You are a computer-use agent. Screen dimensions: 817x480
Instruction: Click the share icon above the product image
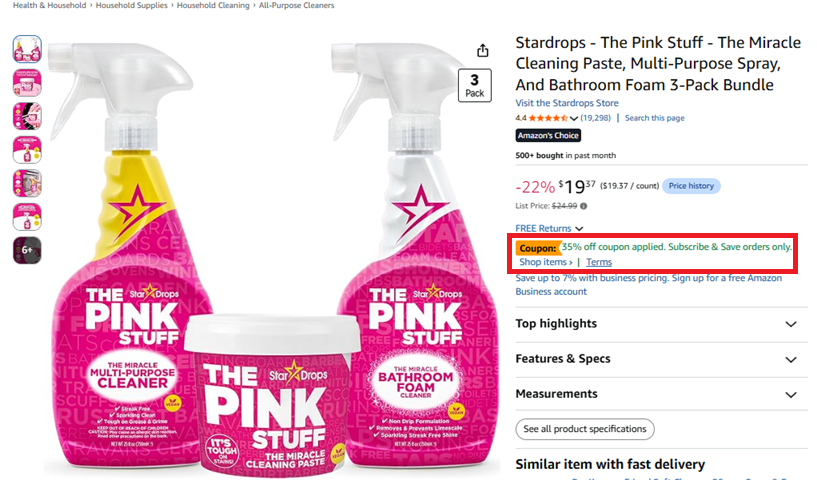pos(482,51)
